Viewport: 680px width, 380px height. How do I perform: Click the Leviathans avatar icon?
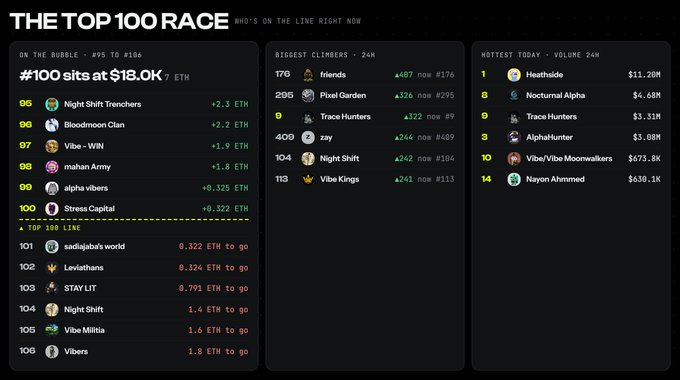(x=52, y=268)
